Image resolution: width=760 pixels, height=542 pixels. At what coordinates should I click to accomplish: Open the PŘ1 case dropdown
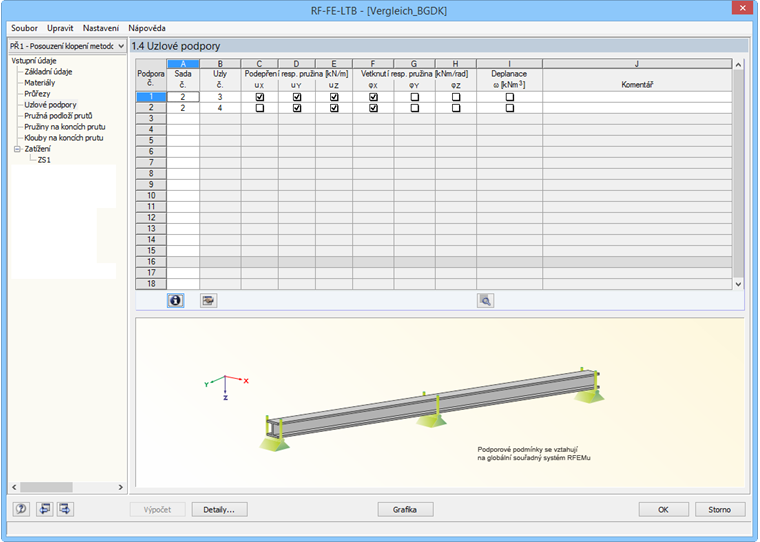pyautogui.click(x=121, y=46)
